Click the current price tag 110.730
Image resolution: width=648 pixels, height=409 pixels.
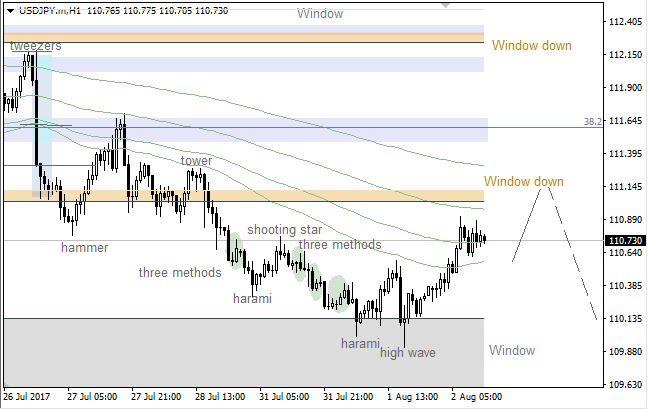(625, 241)
